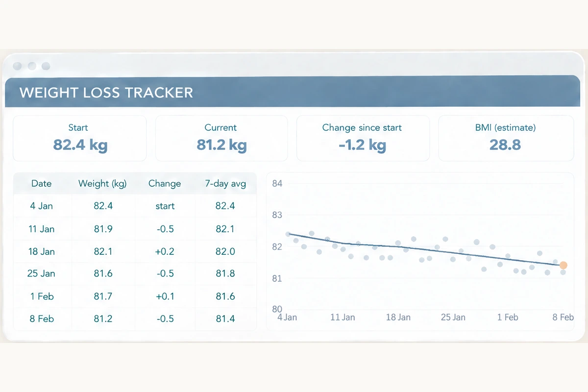This screenshot has width=588, height=392.
Task: Click the 18 Jan label on chart x-axis
Action: 398,317
